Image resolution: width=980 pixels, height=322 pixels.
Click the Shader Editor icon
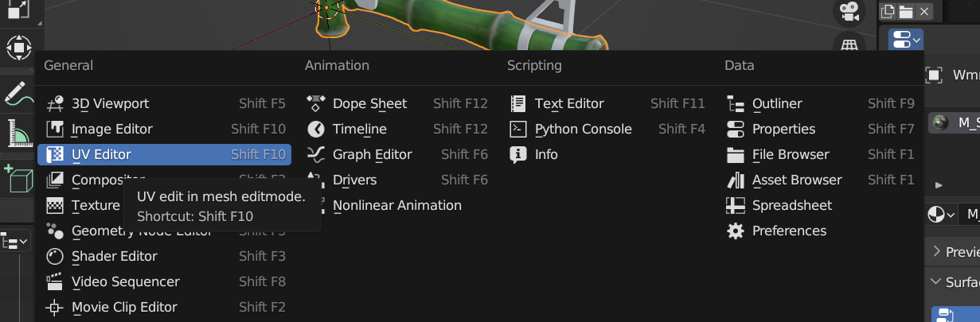point(55,256)
